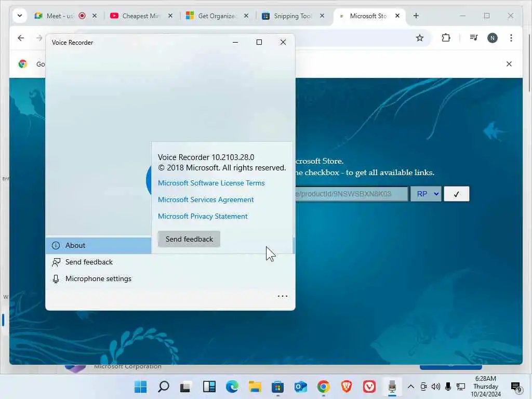Open Microphone settings in Voice Recorder
Screen dimensions: 532x399
click(98, 278)
